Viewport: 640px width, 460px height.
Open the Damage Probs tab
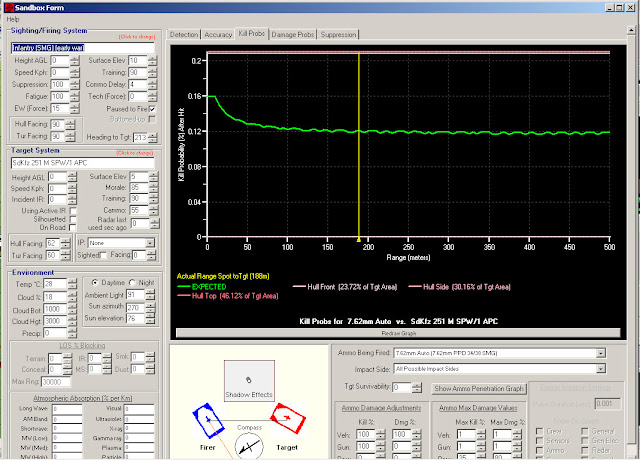pos(293,35)
